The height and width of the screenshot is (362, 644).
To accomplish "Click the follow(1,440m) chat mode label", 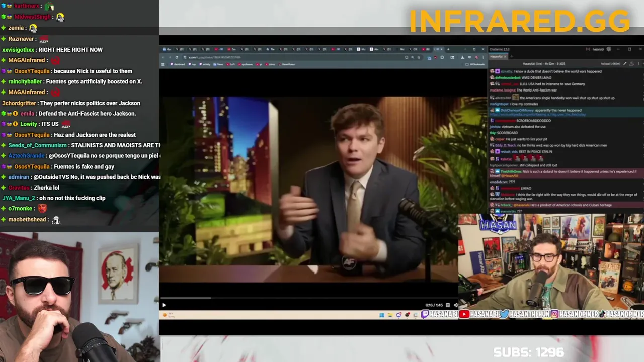I will tap(611, 64).
